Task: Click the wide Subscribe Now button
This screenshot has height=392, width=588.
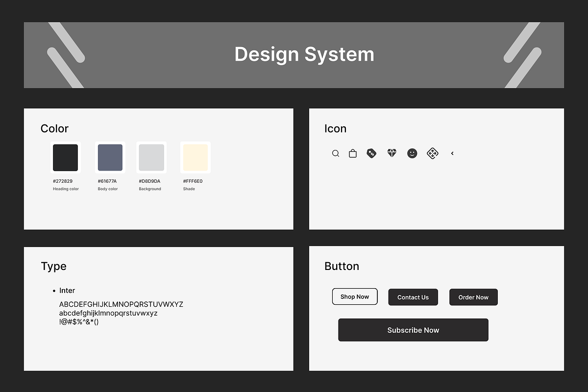Action: (x=413, y=330)
